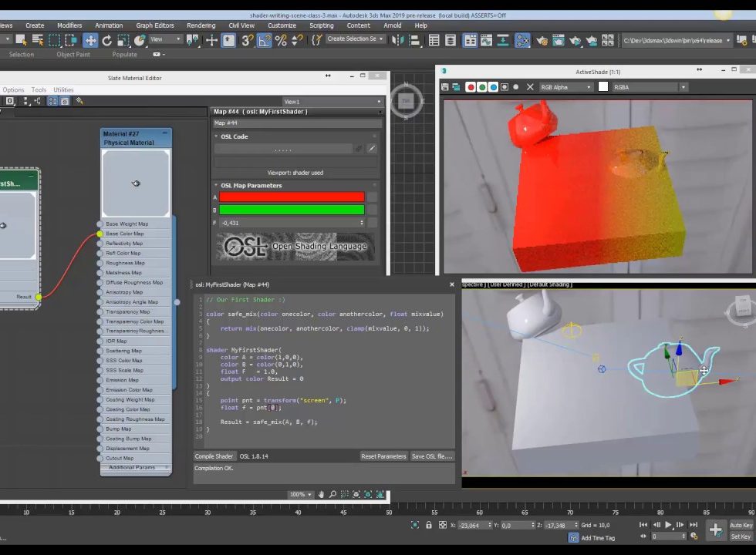Open the 100% zoom dropdown in material editor
Screen dimensions: 756x555
click(300, 495)
